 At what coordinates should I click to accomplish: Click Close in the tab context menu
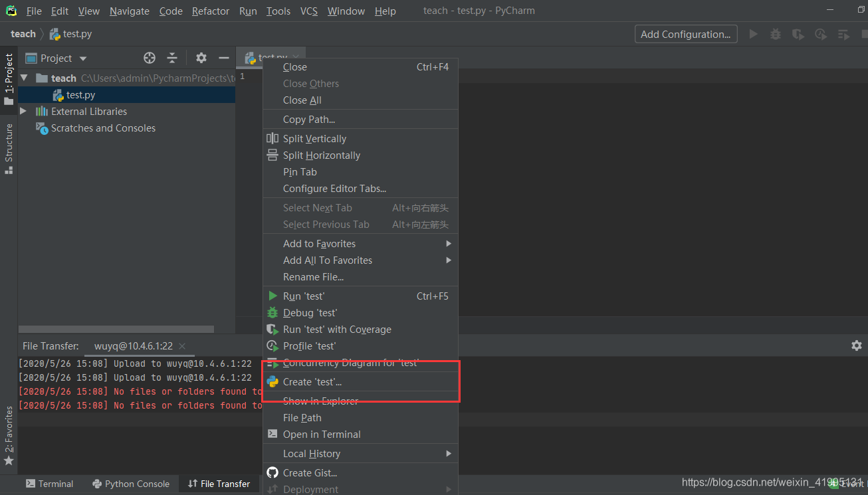pos(361,67)
